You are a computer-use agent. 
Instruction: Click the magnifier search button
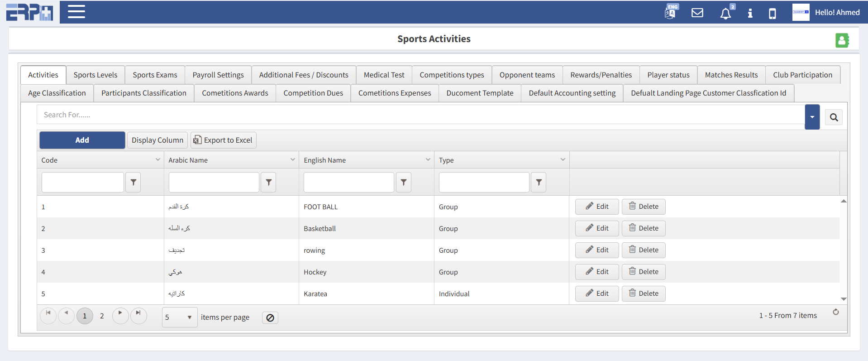click(834, 118)
